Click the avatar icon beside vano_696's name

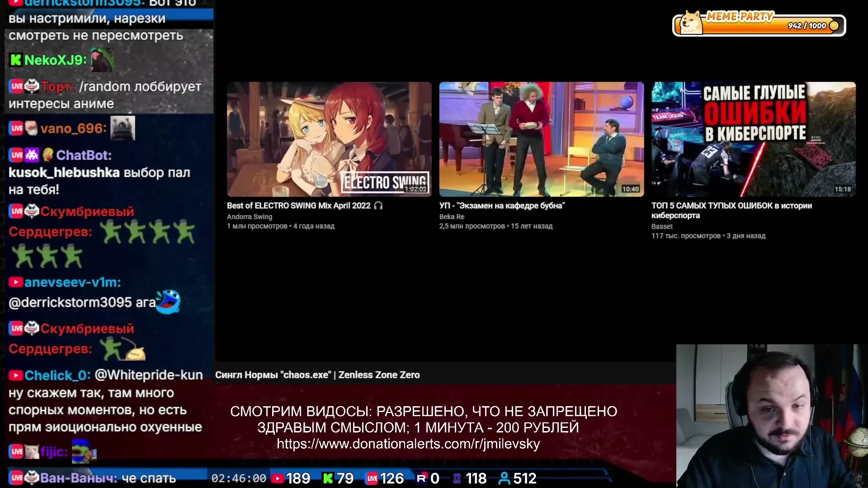point(31,128)
